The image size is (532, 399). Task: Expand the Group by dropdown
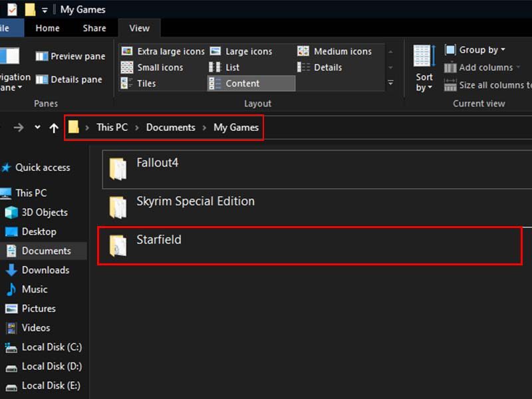pos(475,50)
